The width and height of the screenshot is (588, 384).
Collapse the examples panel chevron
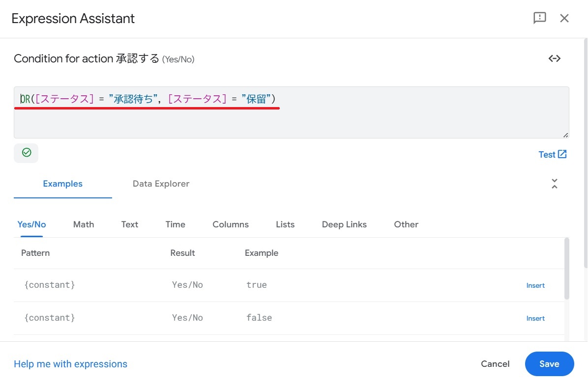pos(555,184)
